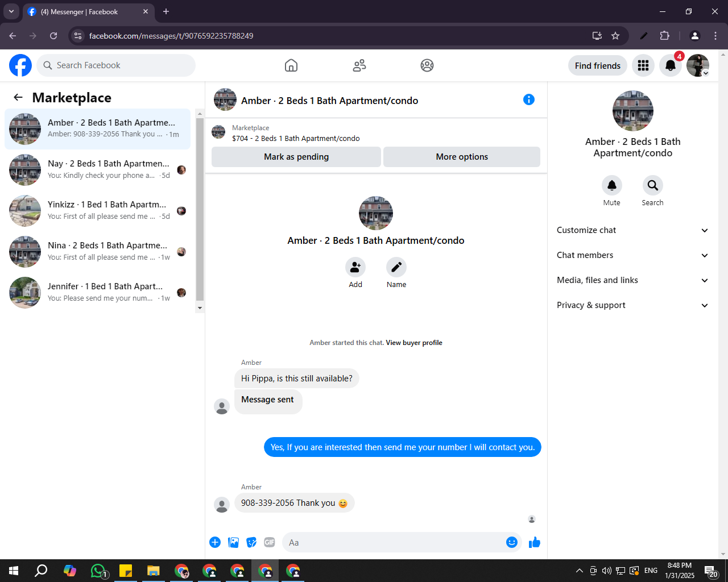Open the account profile picture menu
The width and height of the screenshot is (728, 582).
pos(698,65)
